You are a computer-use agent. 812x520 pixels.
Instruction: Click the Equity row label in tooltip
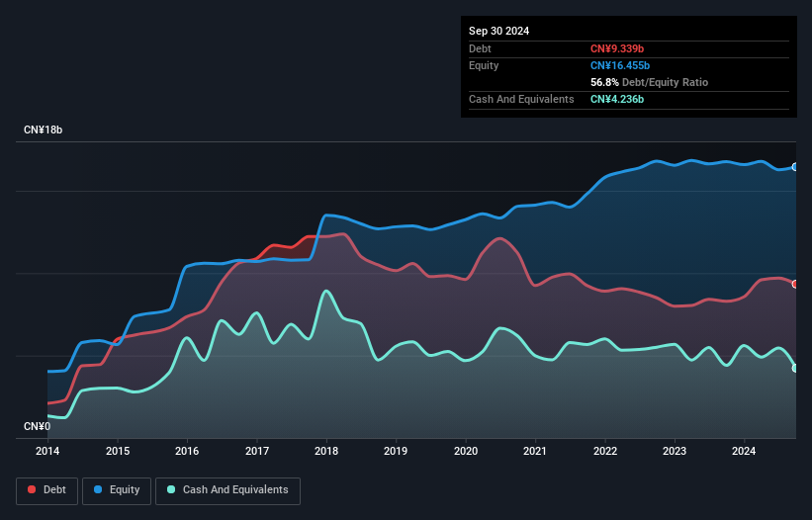pyautogui.click(x=484, y=65)
